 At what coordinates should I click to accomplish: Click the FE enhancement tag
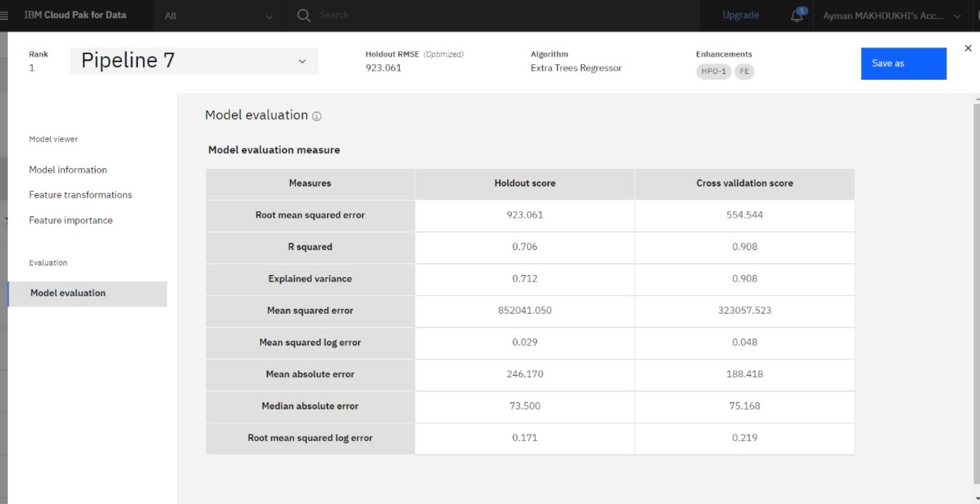pyautogui.click(x=744, y=71)
